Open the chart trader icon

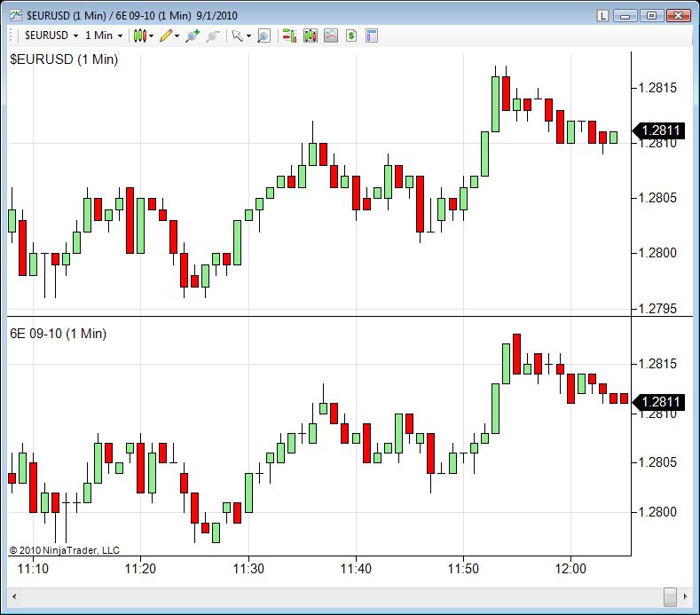(x=289, y=35)
